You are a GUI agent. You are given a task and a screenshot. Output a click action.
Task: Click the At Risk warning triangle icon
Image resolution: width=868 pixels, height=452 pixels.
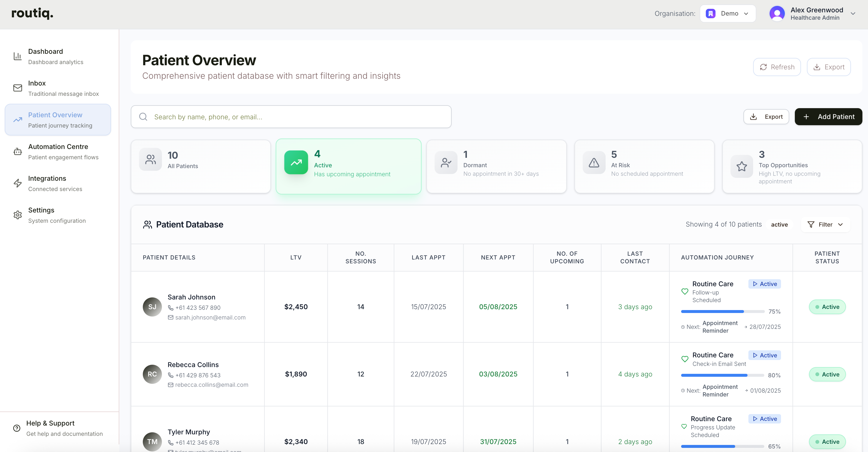coord(594,163)
